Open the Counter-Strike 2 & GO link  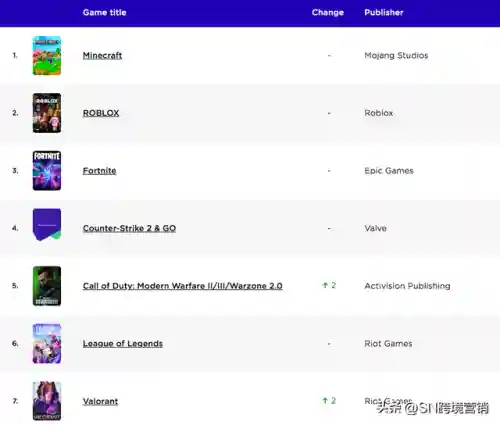[x=129, y=228]
